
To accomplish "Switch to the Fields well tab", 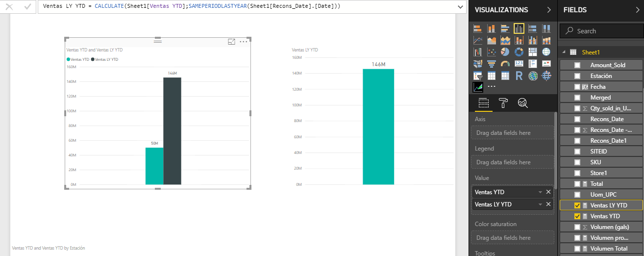I will [484, 102].
